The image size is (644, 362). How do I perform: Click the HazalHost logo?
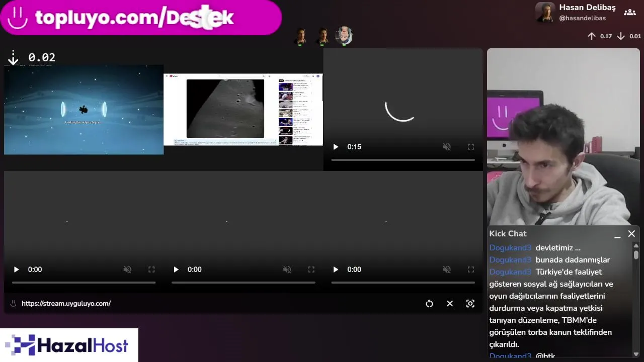(x=69, y=345)
